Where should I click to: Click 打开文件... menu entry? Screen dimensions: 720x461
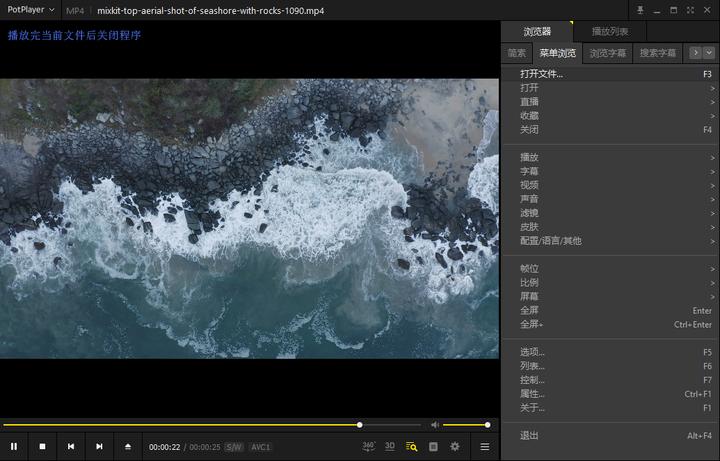(x=541, y=74)
